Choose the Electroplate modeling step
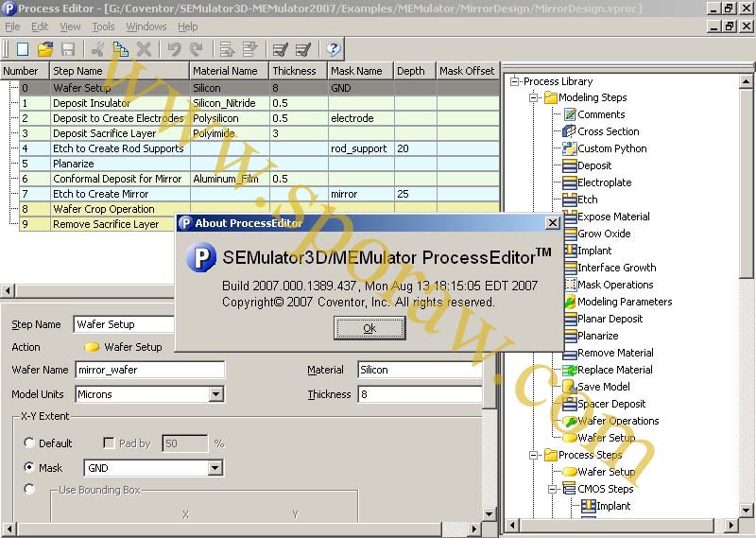This screenshot has width=756, height=538. click(604, 182)
